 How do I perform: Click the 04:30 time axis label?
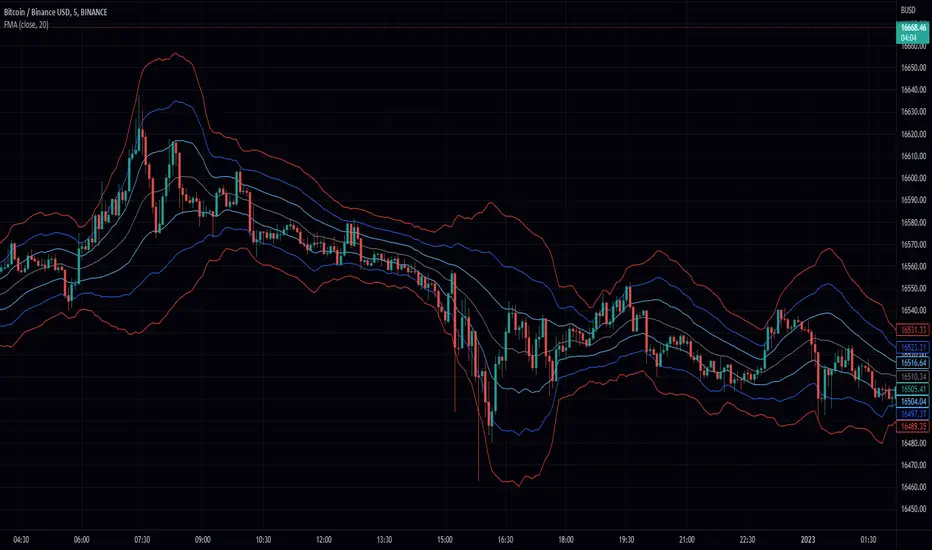[x=21, y=540]
